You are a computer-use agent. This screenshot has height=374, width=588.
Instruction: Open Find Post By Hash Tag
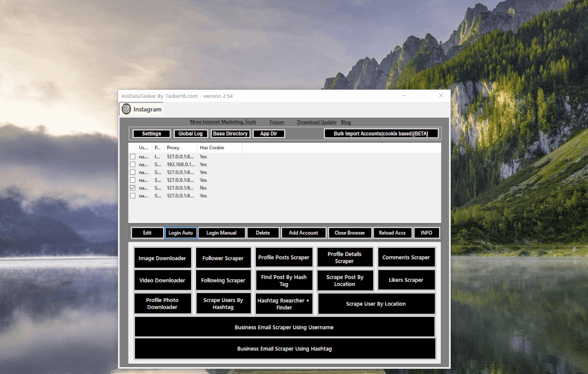284,280
